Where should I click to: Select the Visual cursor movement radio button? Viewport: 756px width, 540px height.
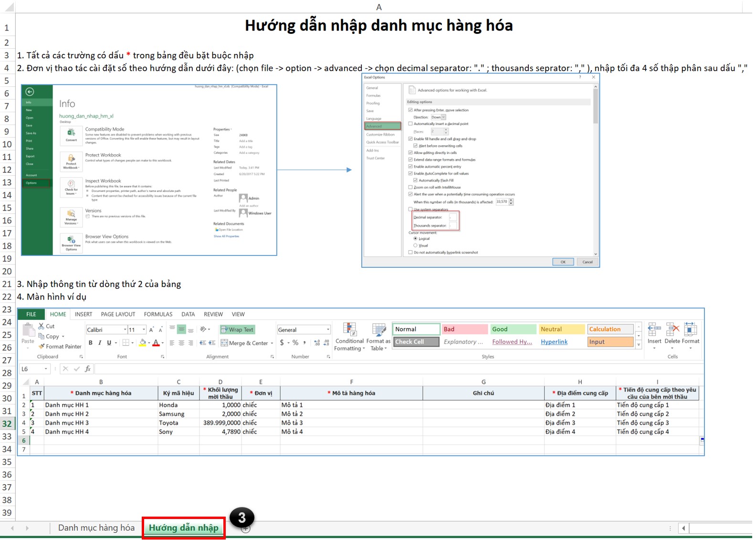pos(415,245)
